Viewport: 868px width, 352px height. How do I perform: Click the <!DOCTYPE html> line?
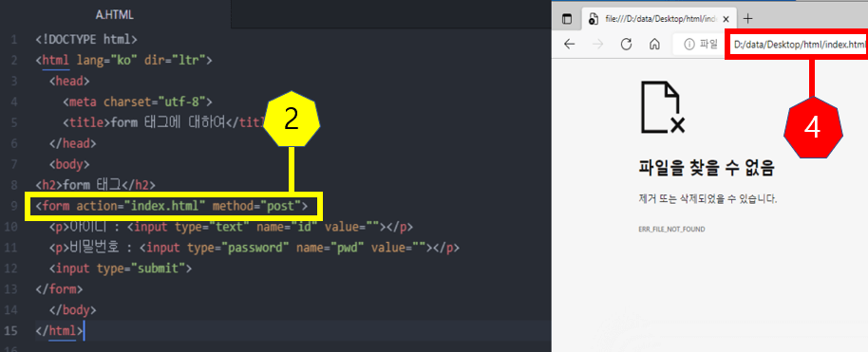pos(85,40)
